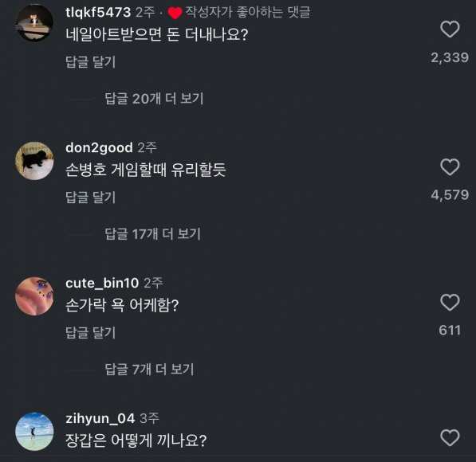Open username zihyun_04 link
This screenshot has height=462, width=476.
pyautogui.click(x=100, y=419)
